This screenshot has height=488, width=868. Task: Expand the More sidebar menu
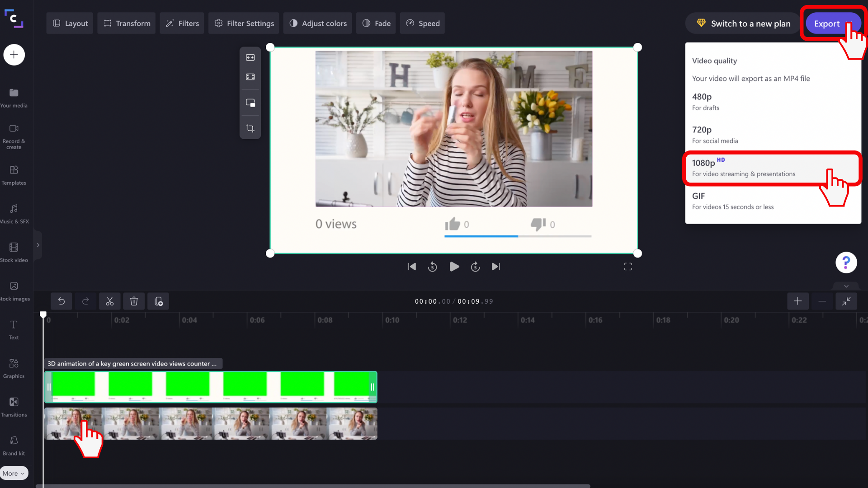14,473
